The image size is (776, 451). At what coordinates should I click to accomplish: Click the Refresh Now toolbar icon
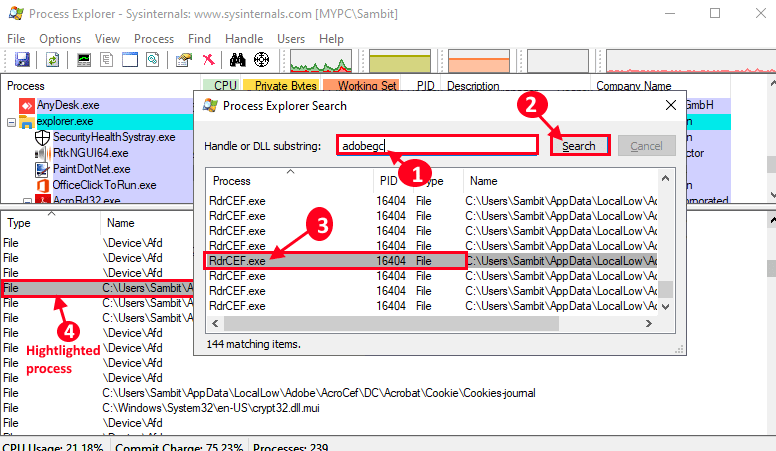(x=52, y=60)
